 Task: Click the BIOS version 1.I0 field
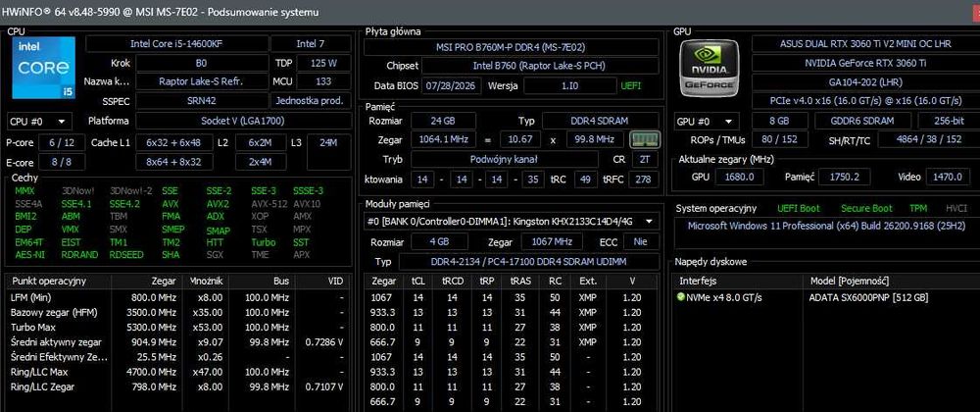pyautogui.click(x=569, y=85)
